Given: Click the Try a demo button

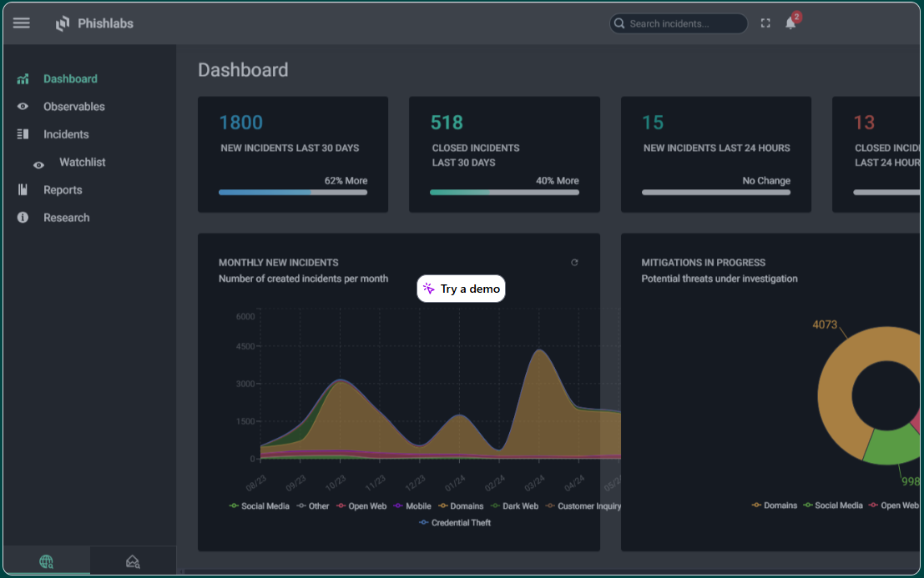Looking at the screenshot, I should [461, 288].
